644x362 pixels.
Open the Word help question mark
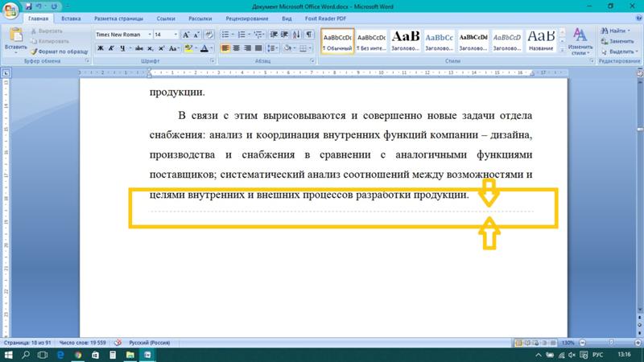tap(638, 19)
